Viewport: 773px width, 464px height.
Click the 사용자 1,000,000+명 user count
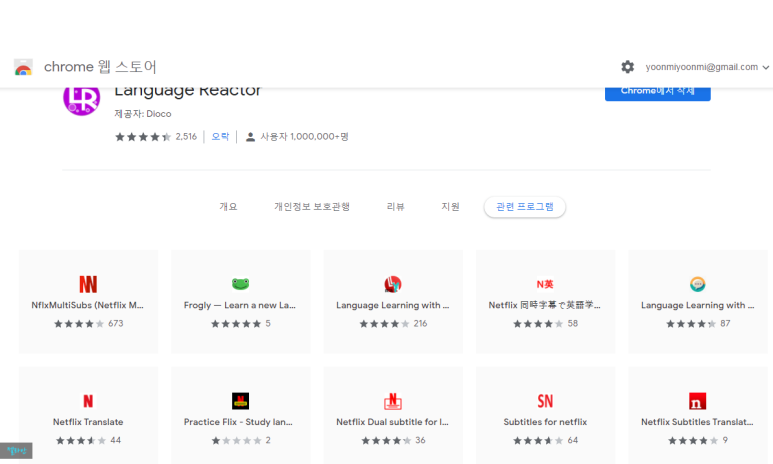pos(305,137)
